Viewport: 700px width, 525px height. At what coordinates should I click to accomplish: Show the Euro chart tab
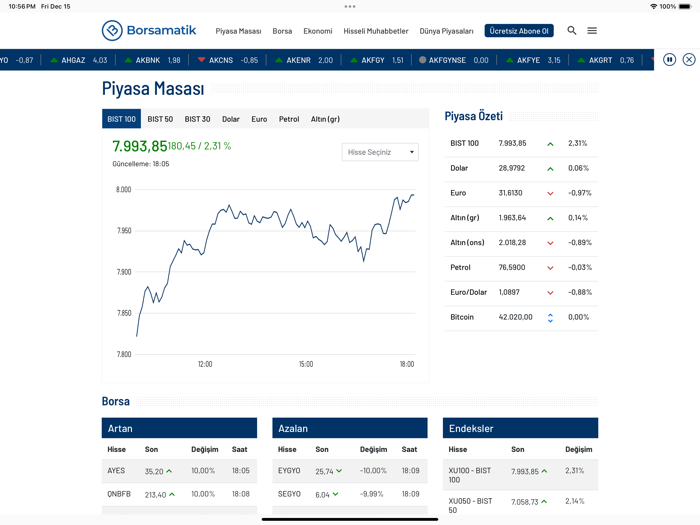point(259,119)
